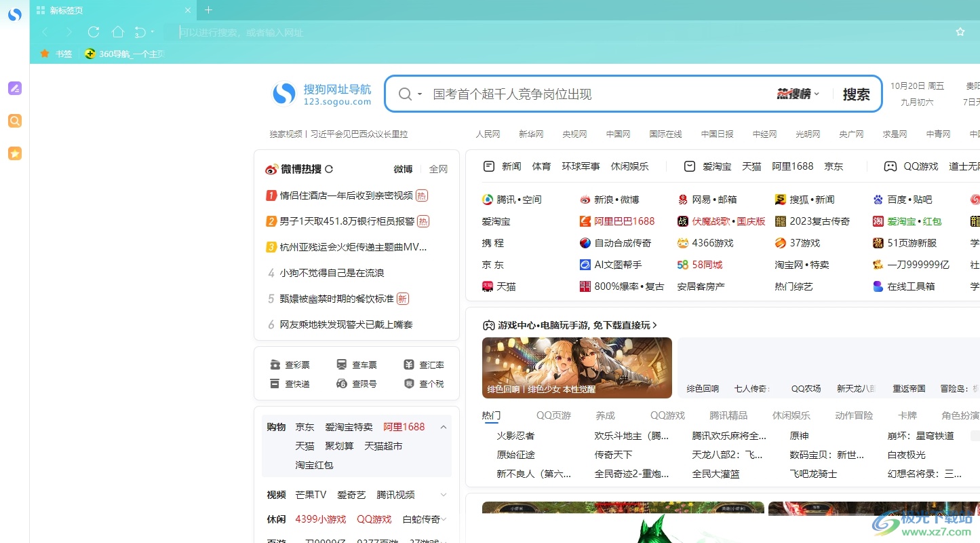
Task: Open the 4399小游戏 link
Action: [321, 519]
